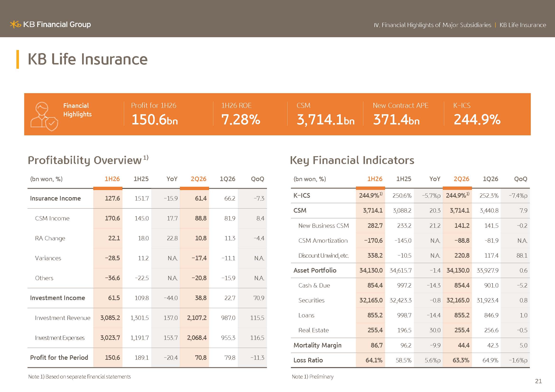This screenshot has width=555, height=392.
Task: Click Securities 1Q26 value '31,923.4'
Action: [x=488, y=301]
